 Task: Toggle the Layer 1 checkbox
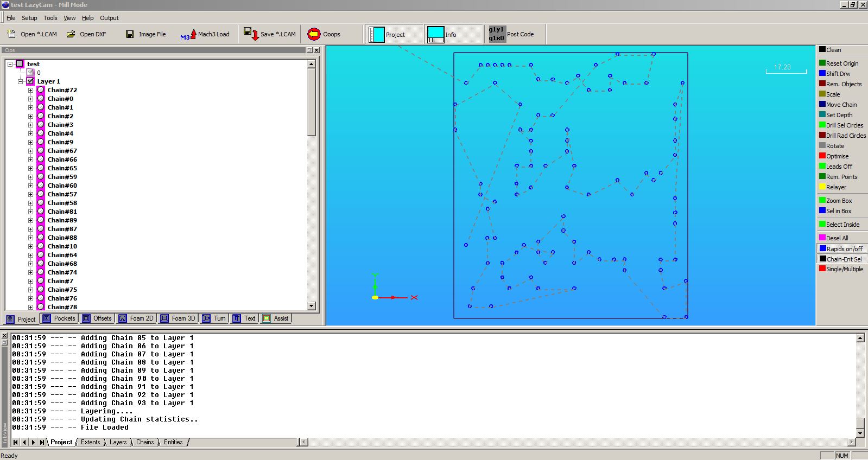tap(30, 81)
